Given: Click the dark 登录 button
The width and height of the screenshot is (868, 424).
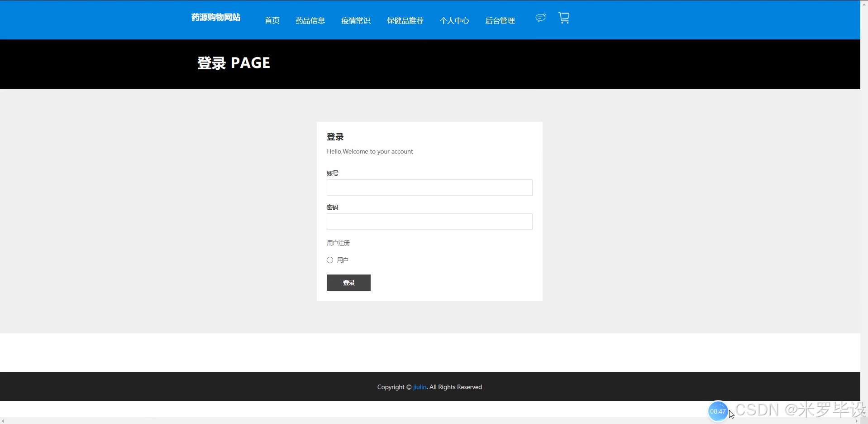Looking at the screenshot, I should (x=348, y=283).
